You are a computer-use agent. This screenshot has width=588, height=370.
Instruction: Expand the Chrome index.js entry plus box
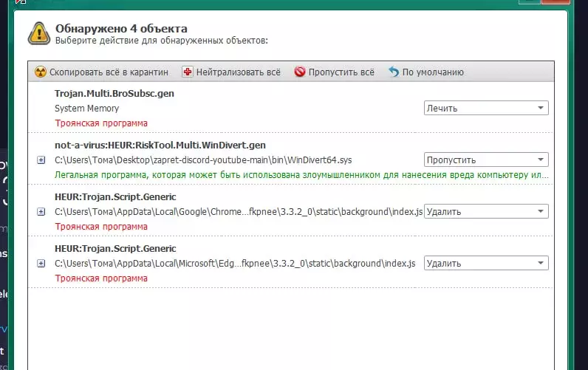[x=41, y=212]
